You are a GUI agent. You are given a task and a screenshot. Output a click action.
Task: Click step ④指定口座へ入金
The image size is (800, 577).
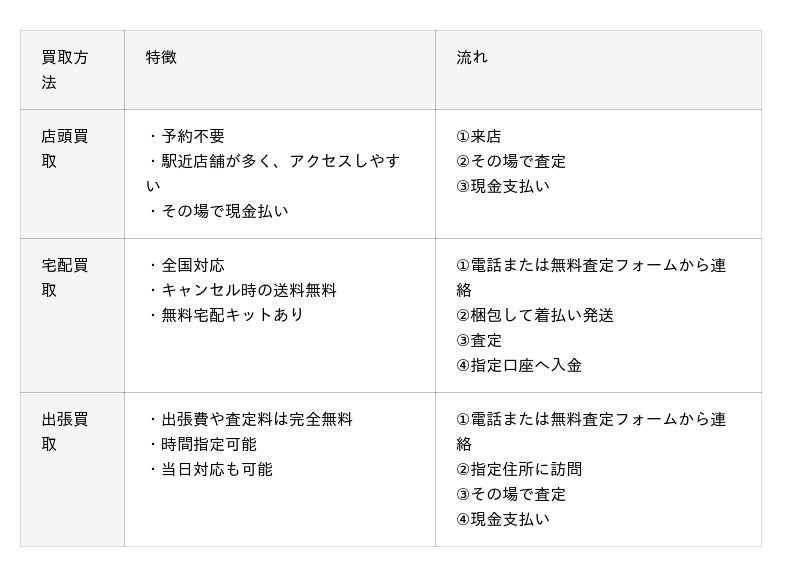(519, 365)
